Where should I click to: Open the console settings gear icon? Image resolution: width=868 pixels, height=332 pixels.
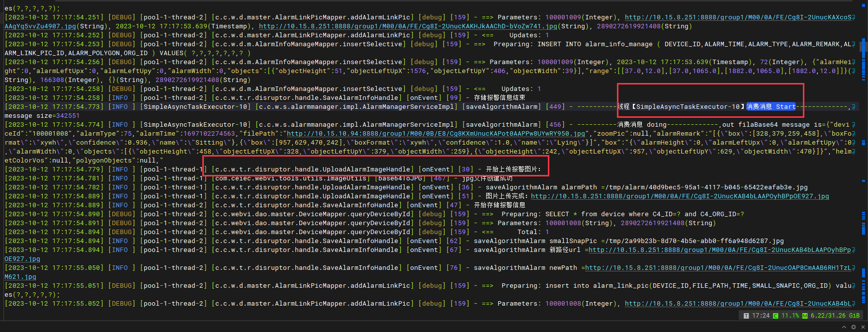(x=854, y=327)
